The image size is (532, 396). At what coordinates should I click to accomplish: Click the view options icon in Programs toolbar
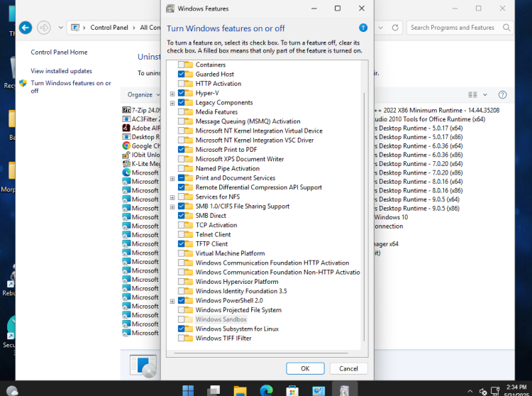coord(472,94)
